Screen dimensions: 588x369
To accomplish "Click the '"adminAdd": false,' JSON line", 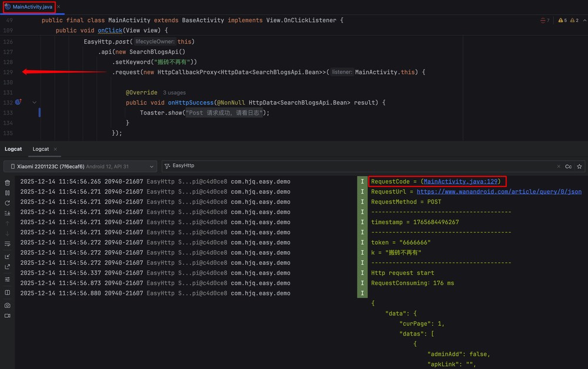I will tap(458, 354).
